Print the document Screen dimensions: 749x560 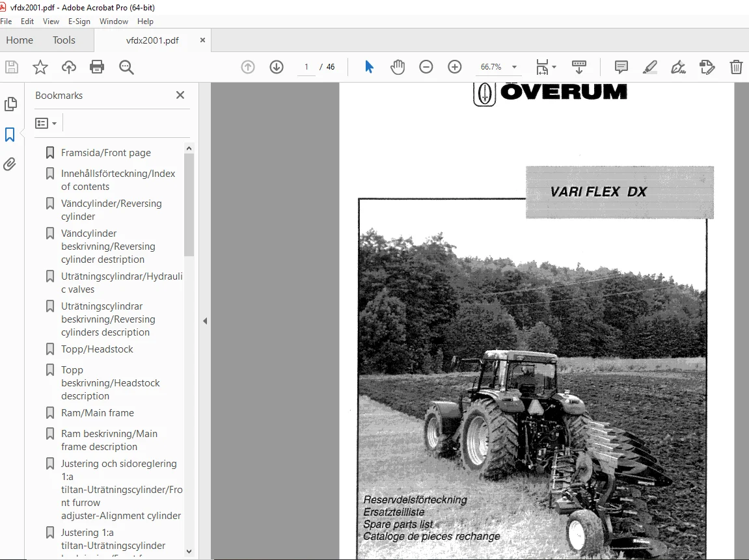point(97,67)
